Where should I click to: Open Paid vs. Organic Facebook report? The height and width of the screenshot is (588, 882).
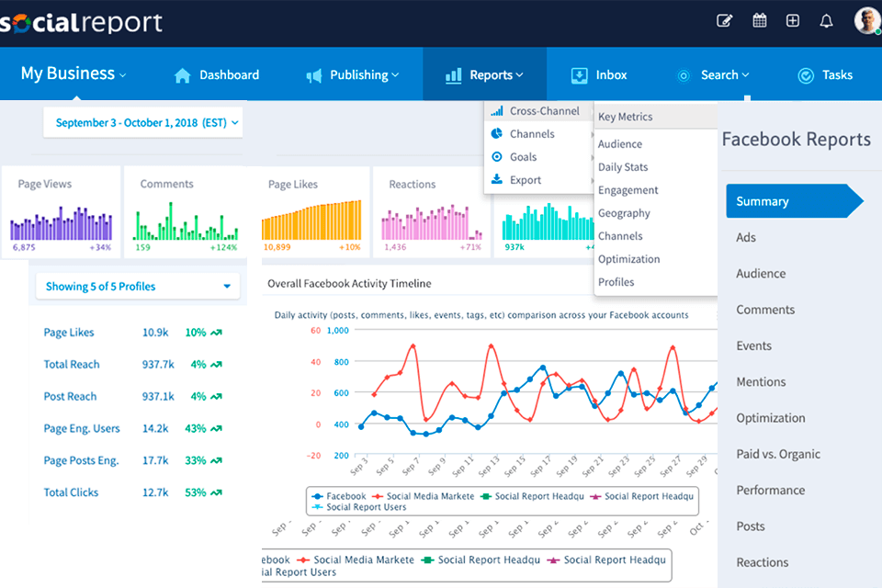[777, 454]
